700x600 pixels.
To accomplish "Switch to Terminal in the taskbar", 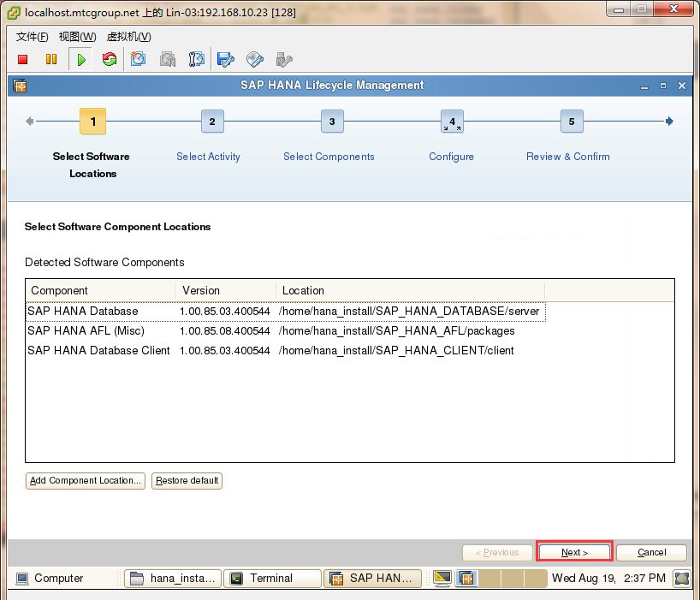I will point(271,578).
